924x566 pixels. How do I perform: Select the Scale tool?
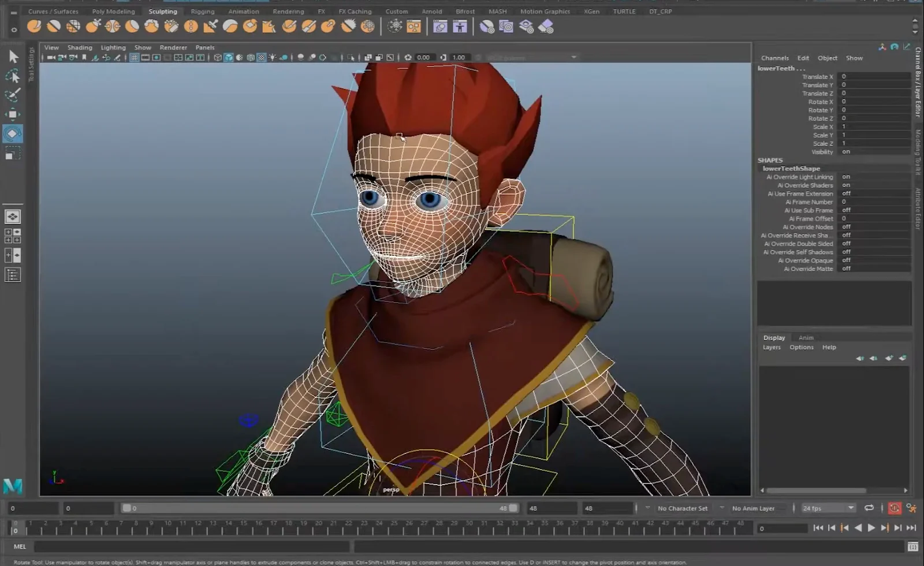point(13,154)
